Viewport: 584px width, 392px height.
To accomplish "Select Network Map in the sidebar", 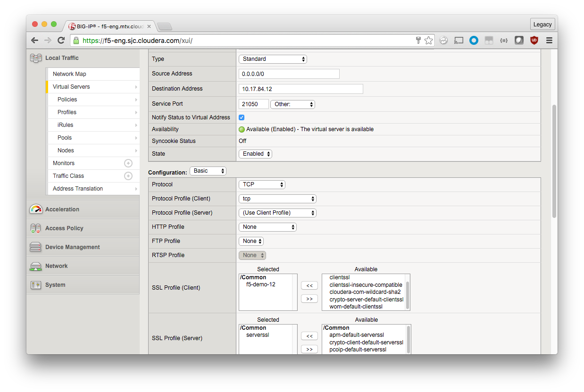I will pos(69,74).
